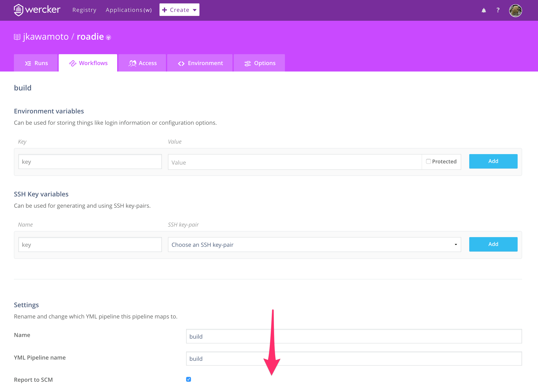
Task: Click the YML Pipeline name field
Action: [354, 359]
